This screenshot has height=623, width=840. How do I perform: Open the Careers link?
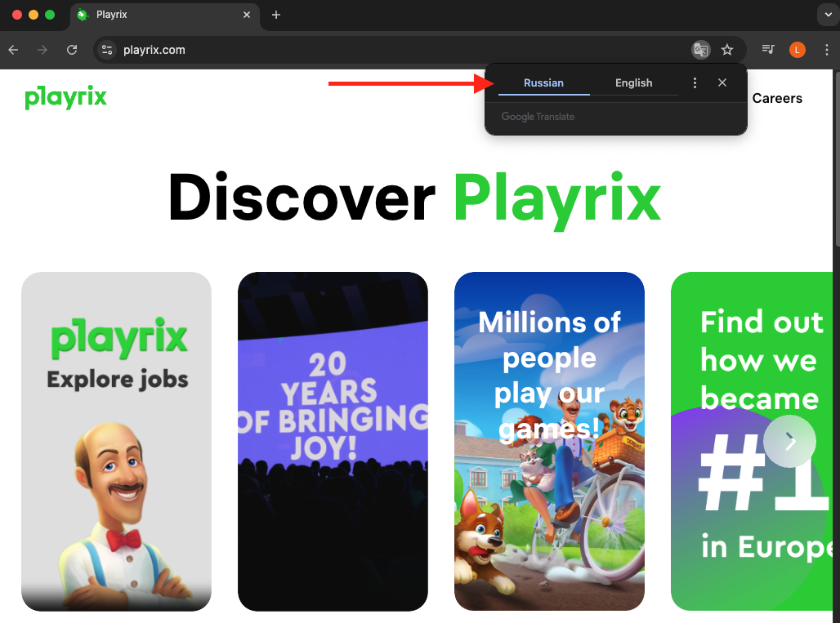(777, 99)
